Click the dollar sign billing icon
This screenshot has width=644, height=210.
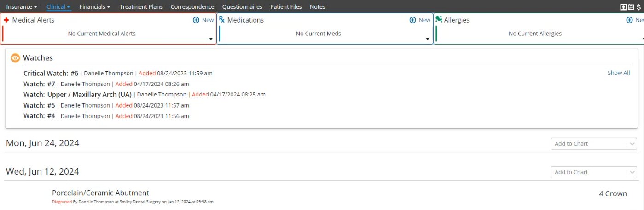pyautogui.click(x=638, y=7)
